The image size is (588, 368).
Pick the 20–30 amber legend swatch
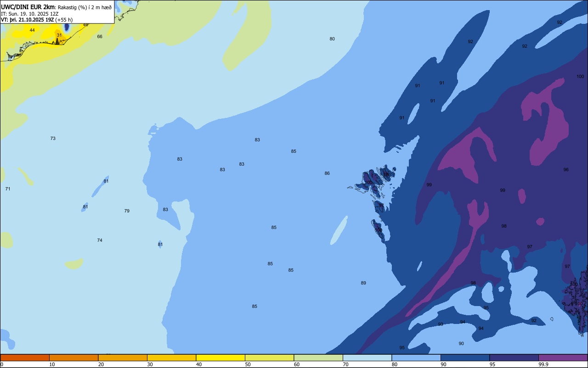pos(123,357)
